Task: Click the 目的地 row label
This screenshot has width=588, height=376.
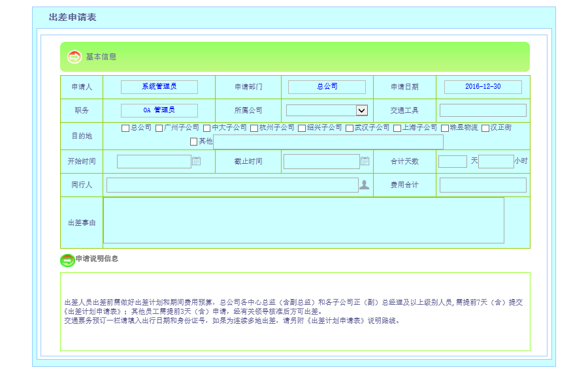Action: pyautogui.click(x=82, y=136)
